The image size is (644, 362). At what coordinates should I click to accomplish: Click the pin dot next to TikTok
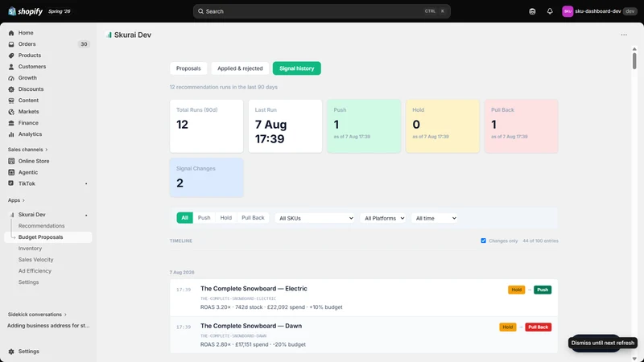pos(86,184)
